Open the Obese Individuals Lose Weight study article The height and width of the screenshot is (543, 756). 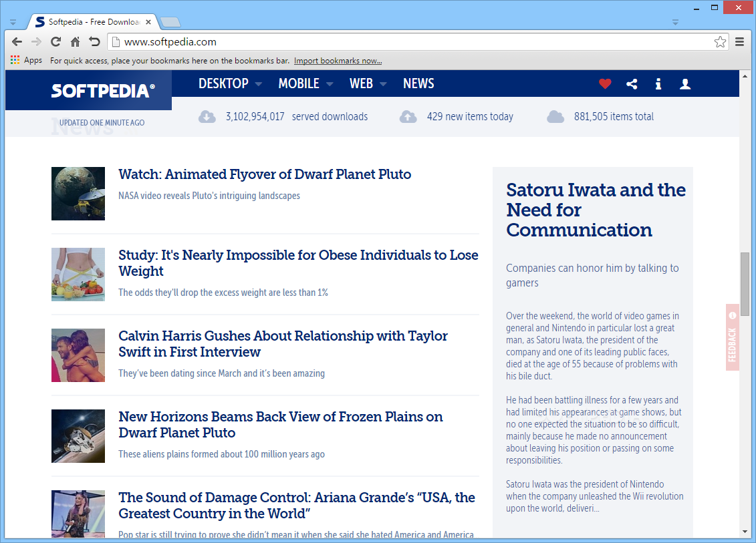pyautogui.click(x=298, y=262)
